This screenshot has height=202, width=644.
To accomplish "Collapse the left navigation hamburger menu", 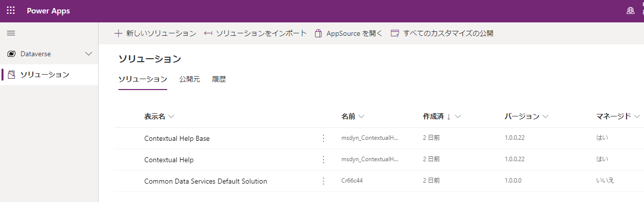I will (10, 33).
